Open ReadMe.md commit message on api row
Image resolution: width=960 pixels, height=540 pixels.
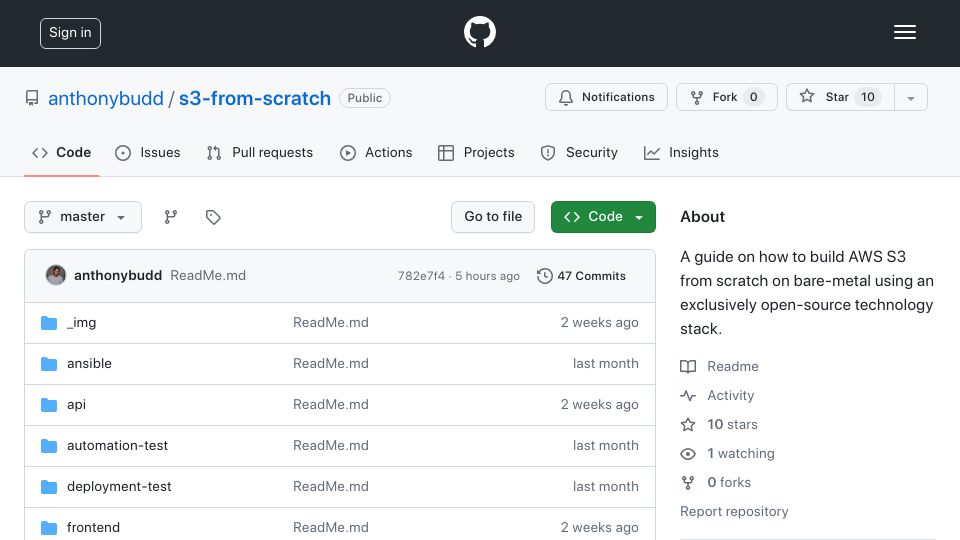(x=331, y=405)
